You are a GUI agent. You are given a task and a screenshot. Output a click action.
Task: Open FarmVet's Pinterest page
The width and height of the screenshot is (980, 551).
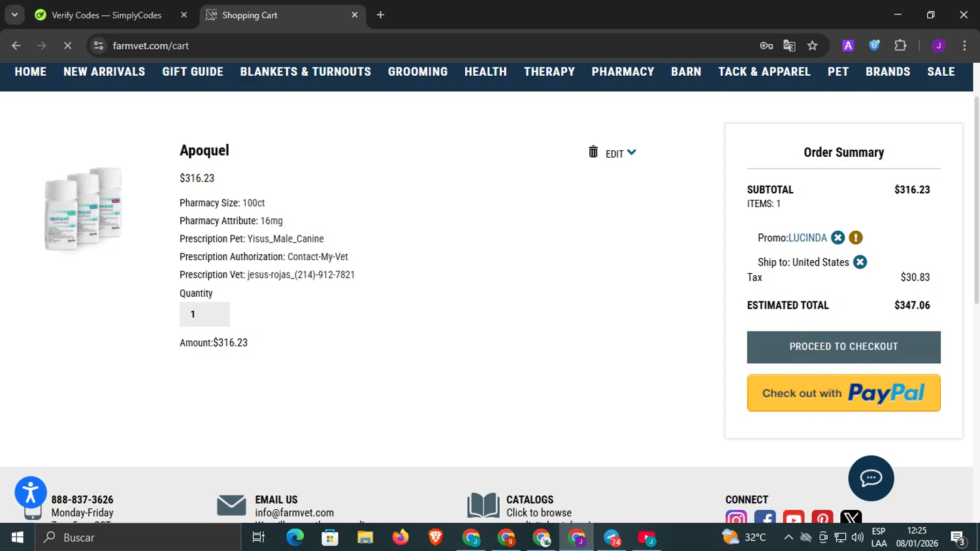(823, 516)
